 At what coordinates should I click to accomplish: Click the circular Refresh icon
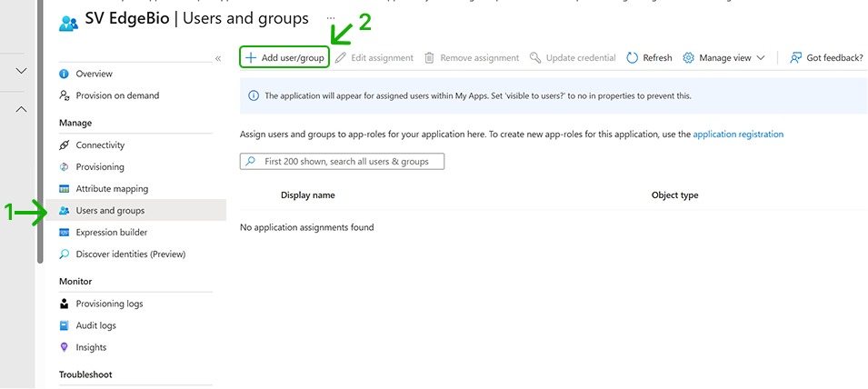[x=633, y=57]
